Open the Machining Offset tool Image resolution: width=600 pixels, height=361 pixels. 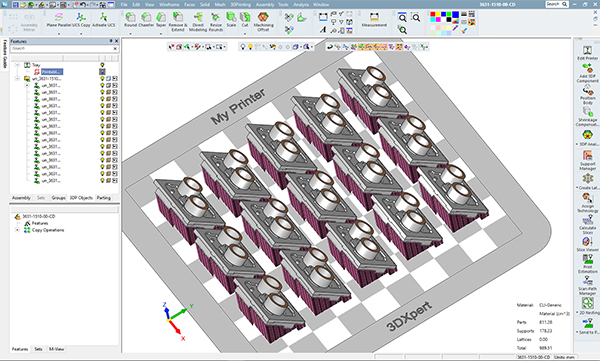pyautogui.click(x=263, y=22)
